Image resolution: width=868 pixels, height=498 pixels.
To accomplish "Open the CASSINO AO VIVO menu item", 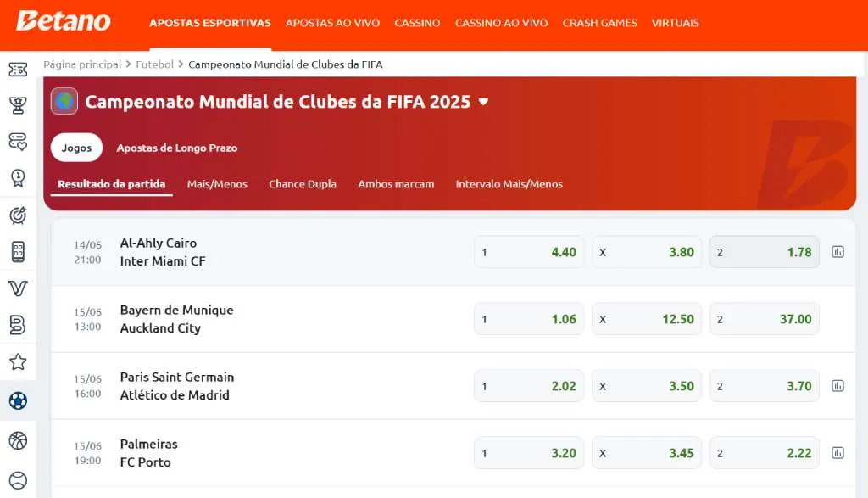I will (501, 24).
